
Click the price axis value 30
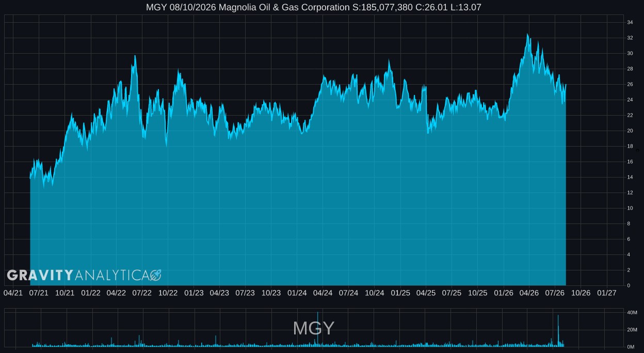tap(630, 53)
